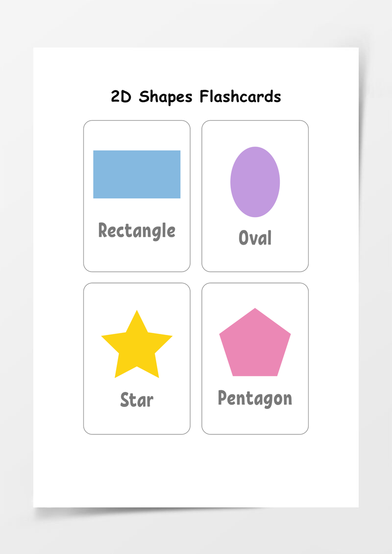This screenshot has width=392, height=554.
Task: Click the top point of the yellow star
Action: tap(137, 313)
